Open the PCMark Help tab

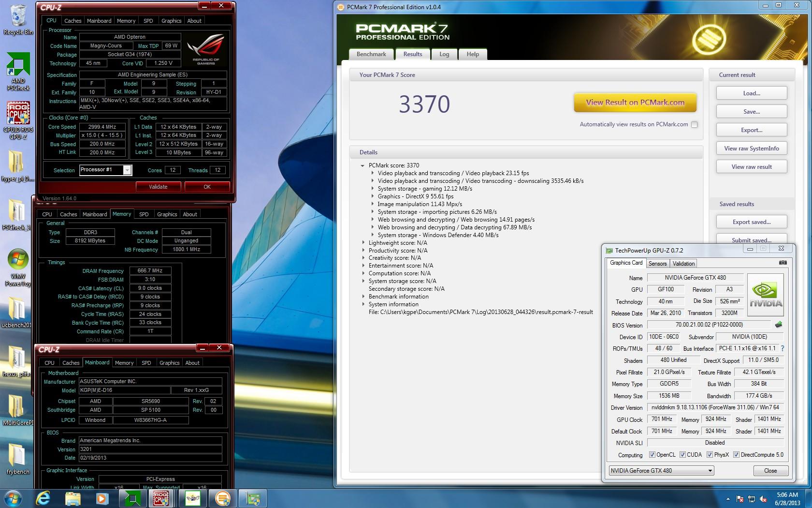(473, 54)
